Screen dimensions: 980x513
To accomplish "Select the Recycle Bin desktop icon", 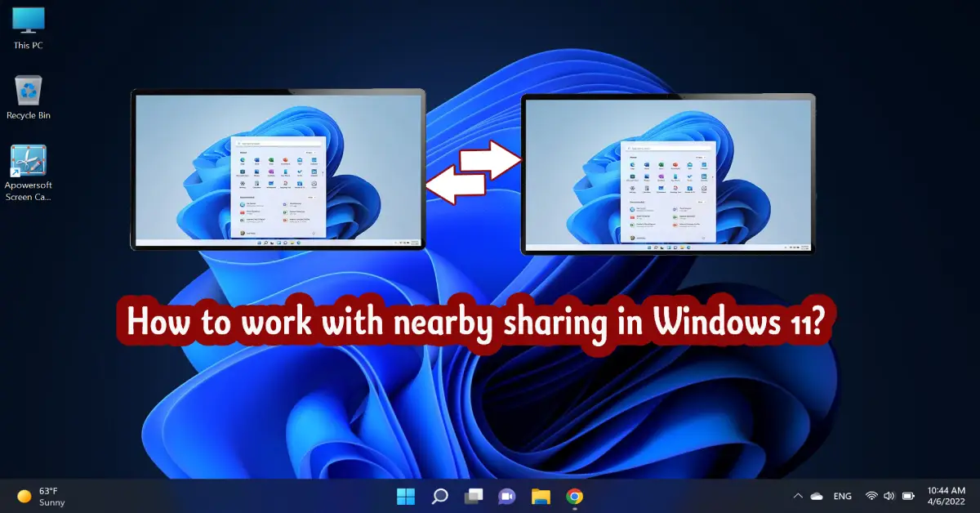I will pos(29,96).
